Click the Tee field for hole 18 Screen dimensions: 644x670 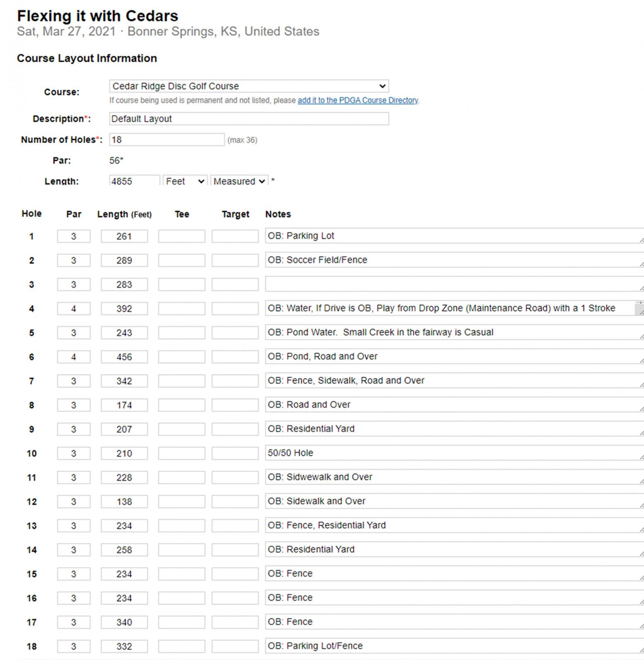click(182, 646)
